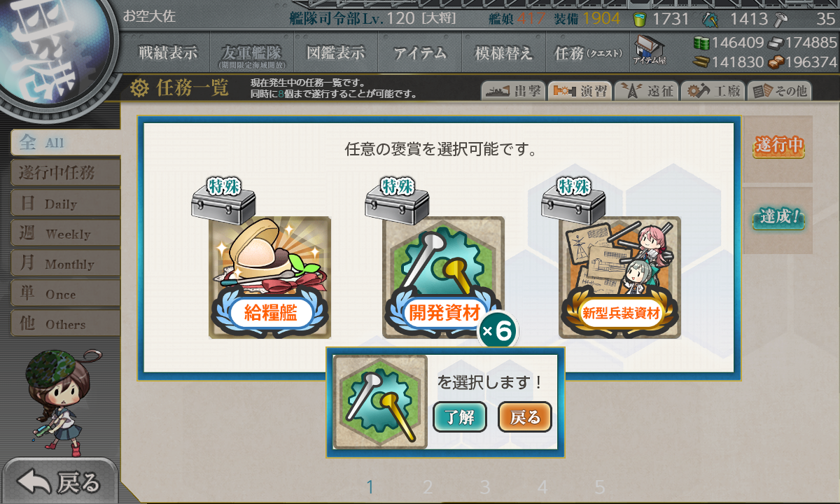Click the instant repair bucket icon
The width and height of the screenshot is (840, 504).
click(x=640, y=19)
